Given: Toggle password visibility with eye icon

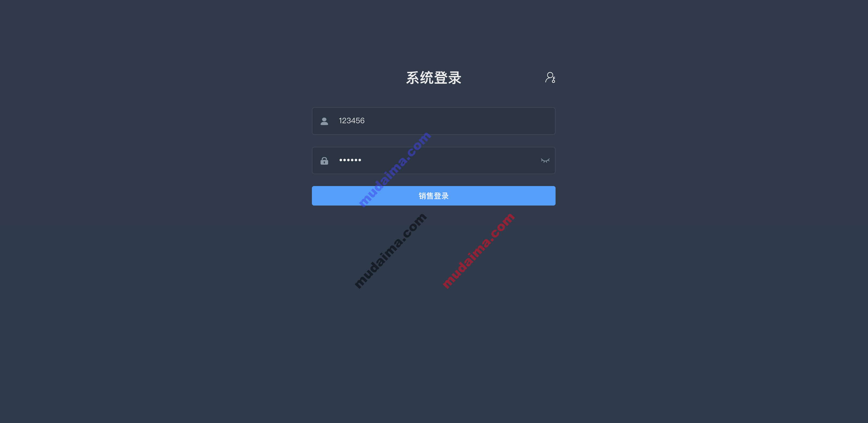Looking at the screenshot, I should [545, 161].
